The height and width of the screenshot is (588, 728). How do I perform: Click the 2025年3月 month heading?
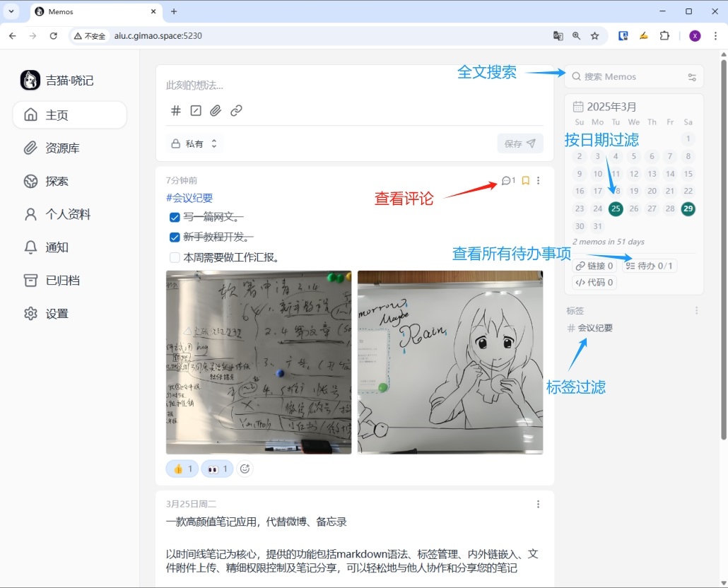coord(611,107)
